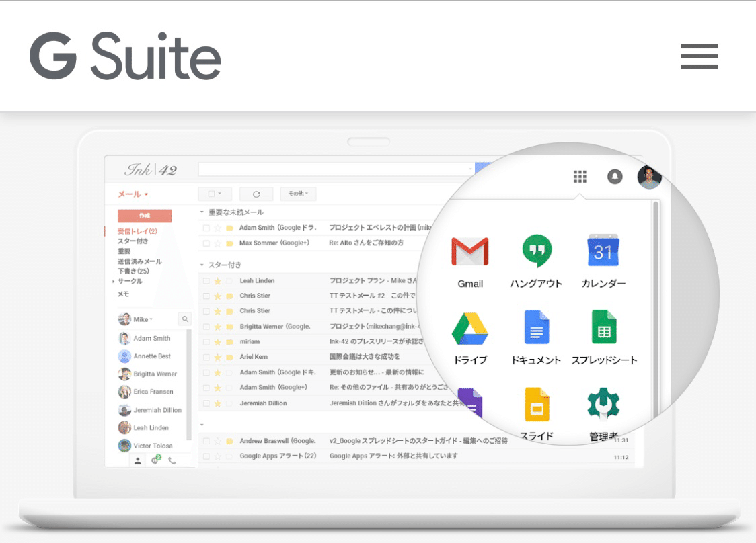
Task: Open the user profile avatar
Action: [x=649, y=177]
